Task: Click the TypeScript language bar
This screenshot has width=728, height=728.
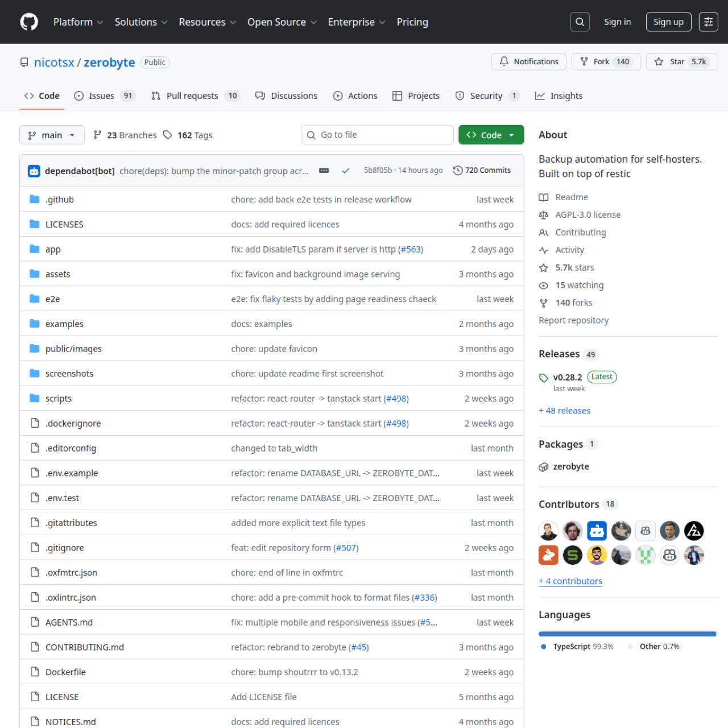Action: point(626,633)
